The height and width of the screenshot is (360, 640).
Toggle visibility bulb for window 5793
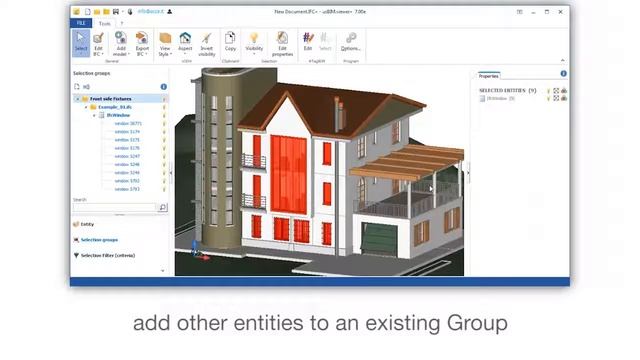[x=164, y=189]
